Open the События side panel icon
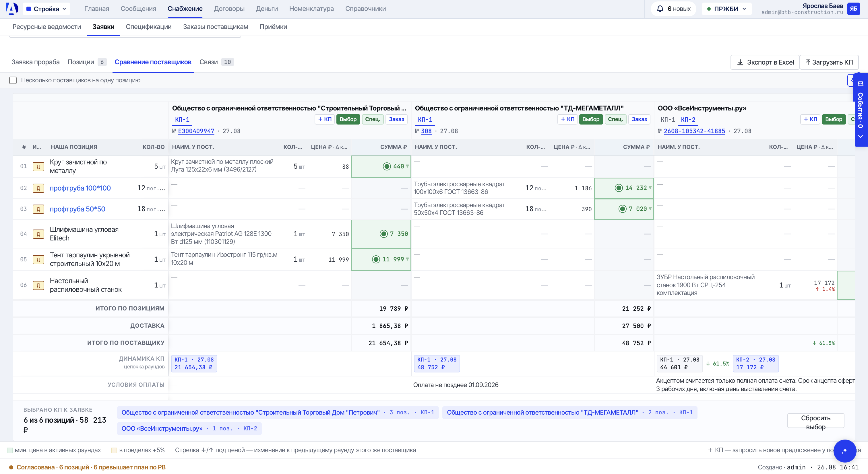The image size is (868, 474). coord(860,83)
